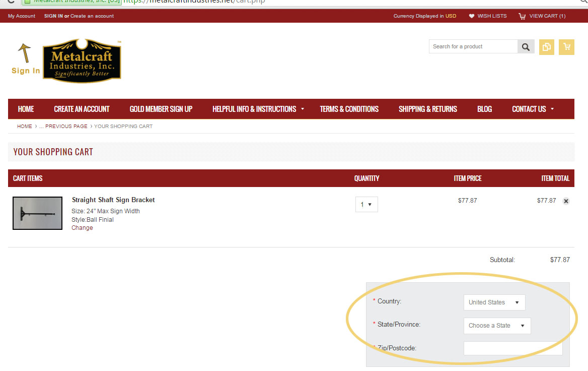Open the Choose a State dropdown
Image resolution: width=588 pixels, height=371 pixels.
[x=497, y=326]
